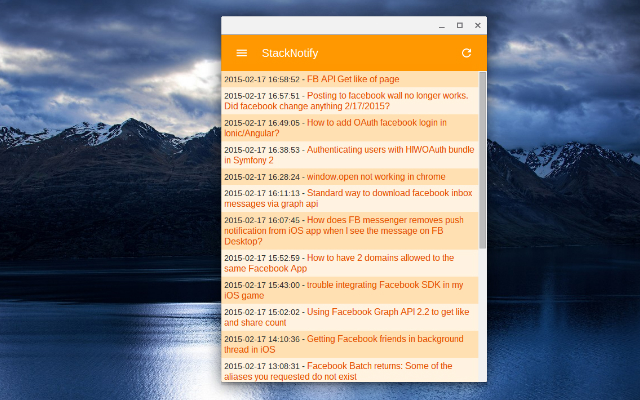Open the hamburger menu in StackNotify
Viewport: 640px width, 400px height.
tap(242, 53)
